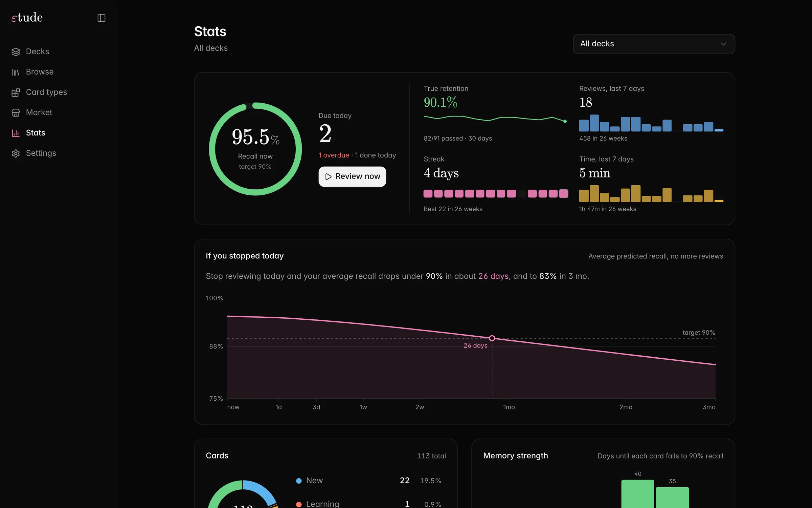Click the Reviews last 7 days count 18
The image size is (812, 508).
point(586,102)
